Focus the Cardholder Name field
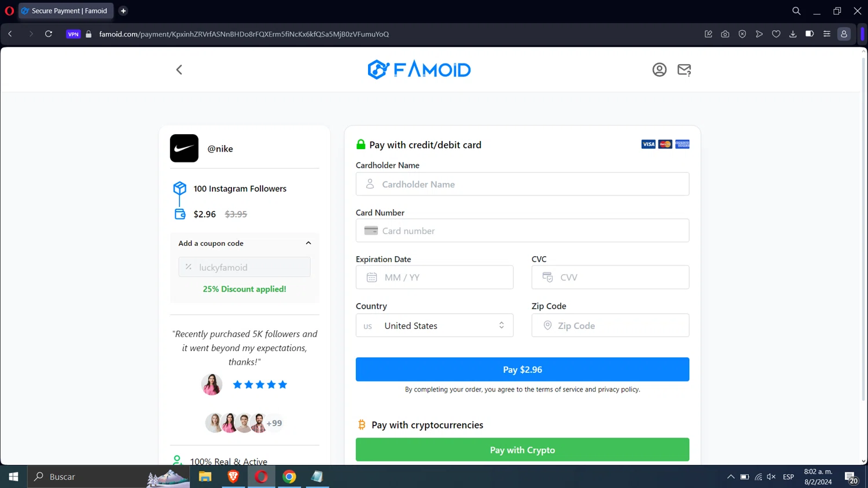The width and height of the screenshot is (868, 488). pos(523,184)
